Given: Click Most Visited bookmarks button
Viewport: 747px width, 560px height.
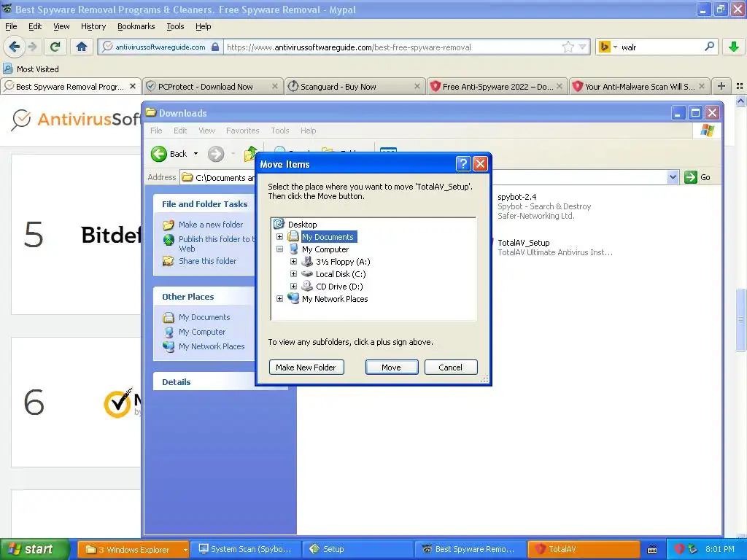Looking at the screenshot, I should click(x=31, y=69).
